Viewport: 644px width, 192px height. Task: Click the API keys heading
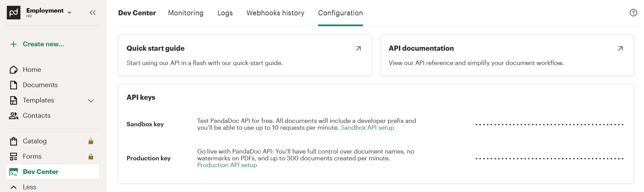coord(141,97)
